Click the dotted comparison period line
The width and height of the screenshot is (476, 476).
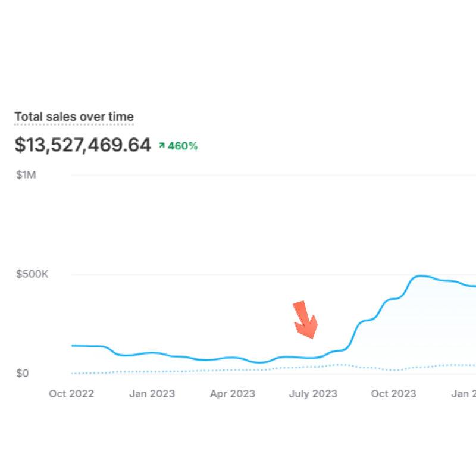click(x=274, y=368)
